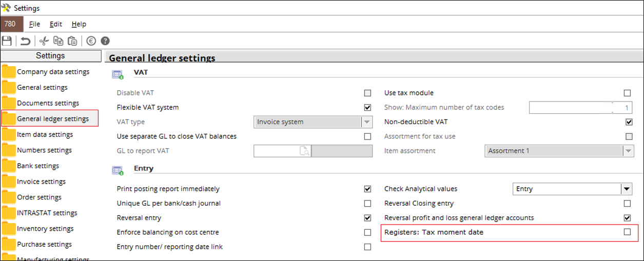The image size is (644, 261).
Task: Open the File menu
Action: pos(34,24)
